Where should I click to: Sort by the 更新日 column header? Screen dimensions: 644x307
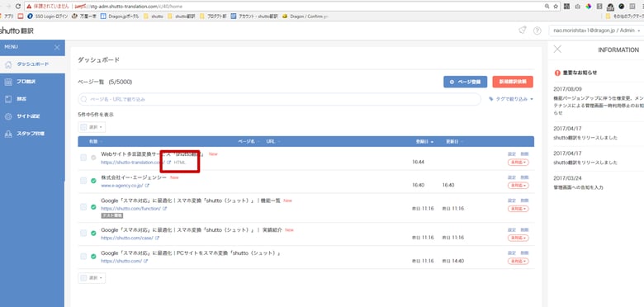tap(454, 142)
